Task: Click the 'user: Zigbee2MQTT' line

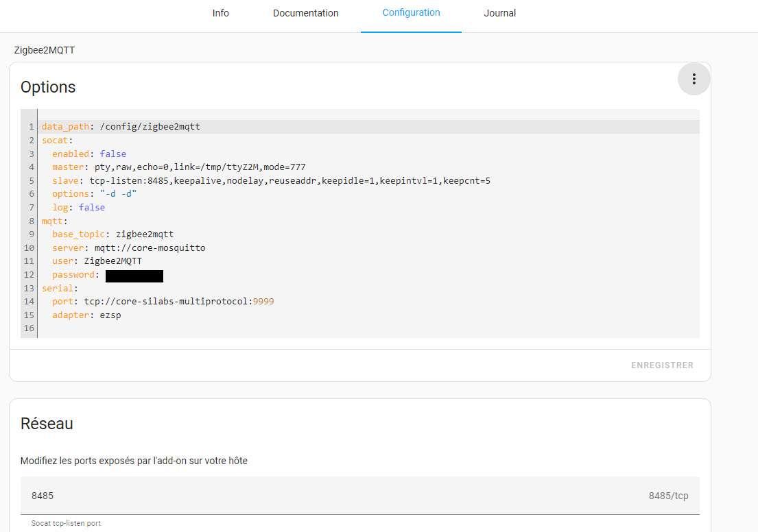Action: (x=97, y=261)
